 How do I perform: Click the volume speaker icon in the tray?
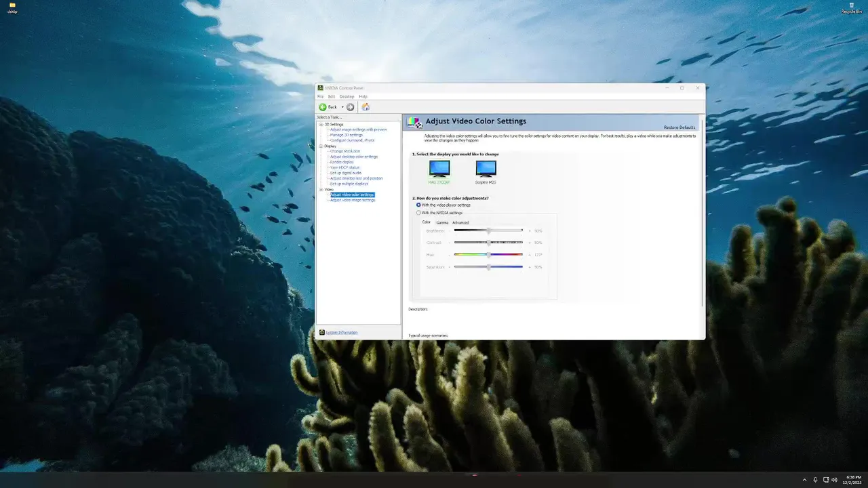[834, 480]
